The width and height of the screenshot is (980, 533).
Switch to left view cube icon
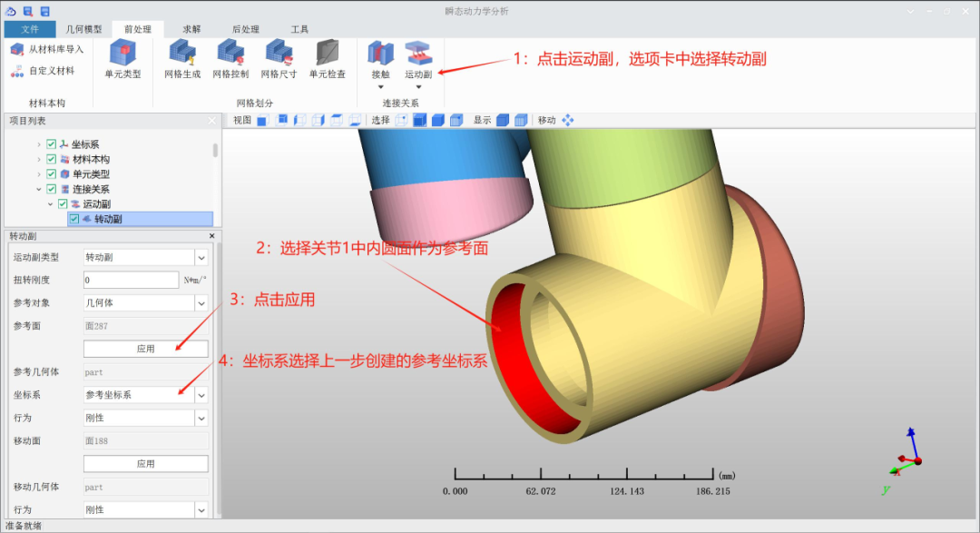(300, 120)
